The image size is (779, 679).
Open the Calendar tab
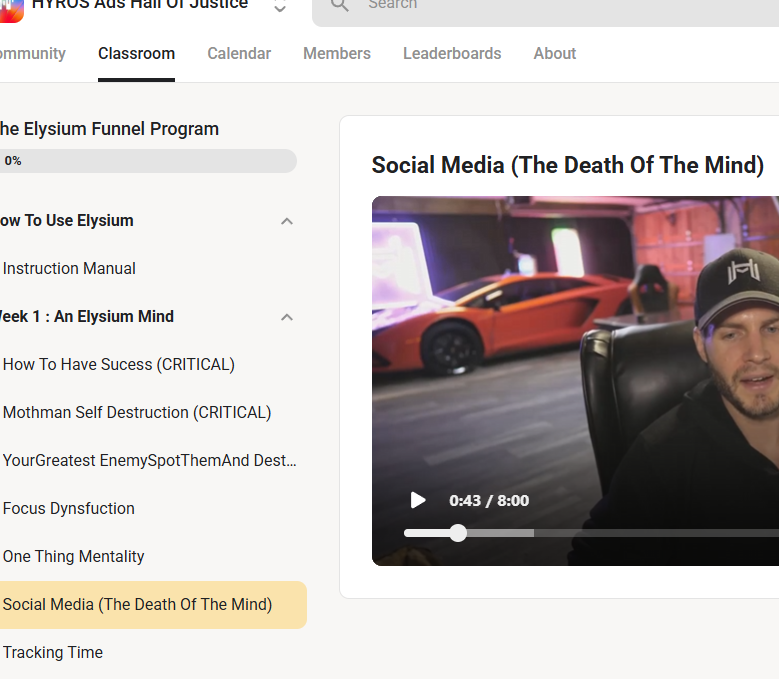tap(239, 54)
